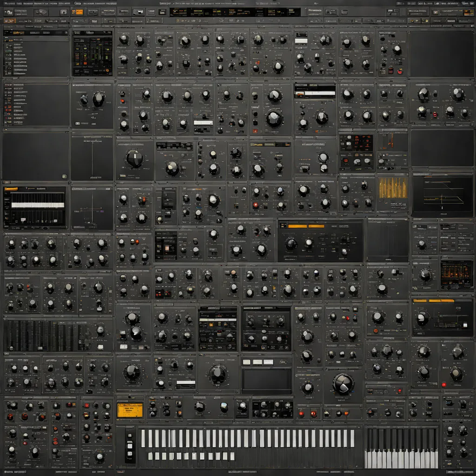Screen dimensions: 476x476
Task: Toggle the red button beside the bottom-right large knobs
Action: point(444,384)
